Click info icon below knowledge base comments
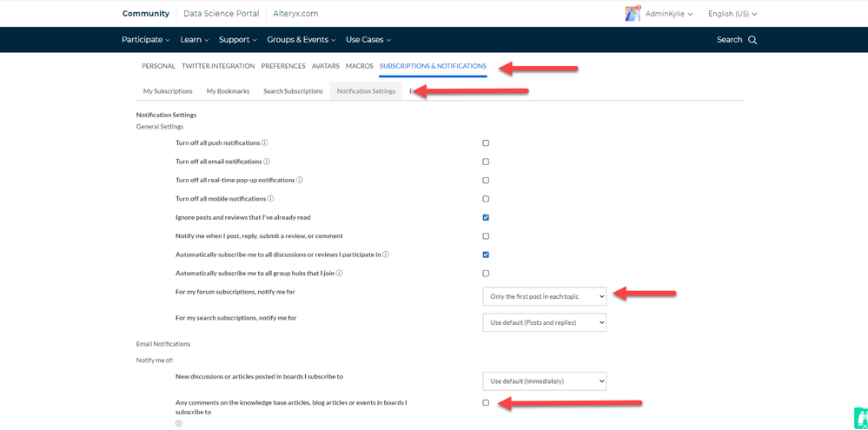The image size is (868, 430). point(179,423)
